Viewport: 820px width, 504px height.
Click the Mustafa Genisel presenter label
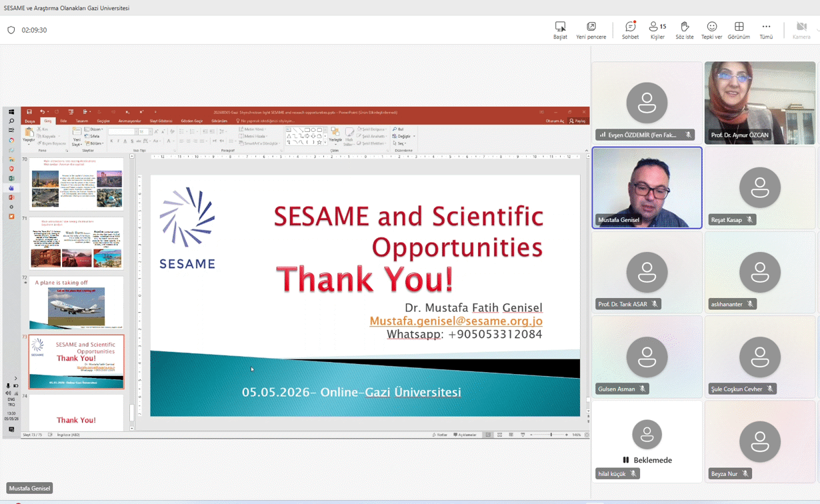[29, 488]
